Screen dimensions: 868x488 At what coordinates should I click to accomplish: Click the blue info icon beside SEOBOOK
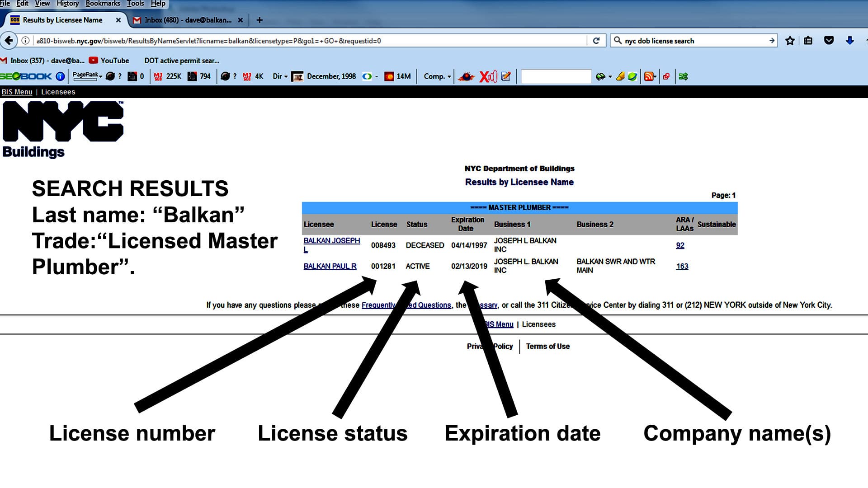(60, 76)
